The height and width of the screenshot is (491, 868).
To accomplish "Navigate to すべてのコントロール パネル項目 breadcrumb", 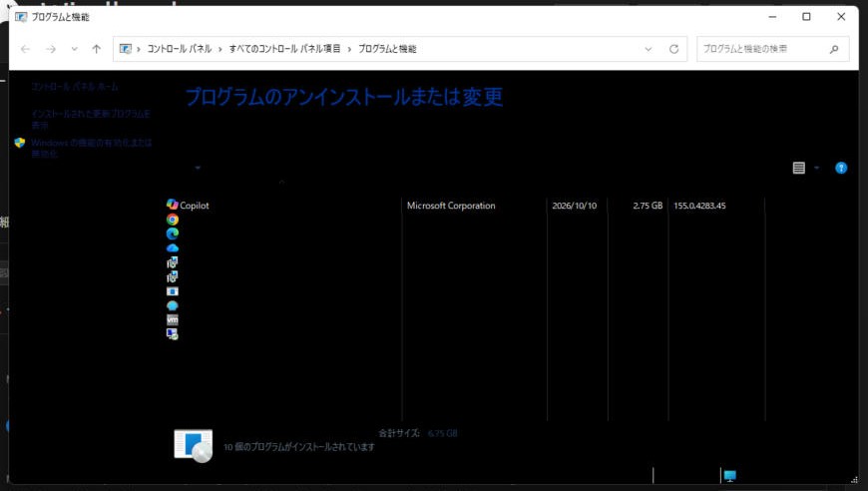I will 284,49.
